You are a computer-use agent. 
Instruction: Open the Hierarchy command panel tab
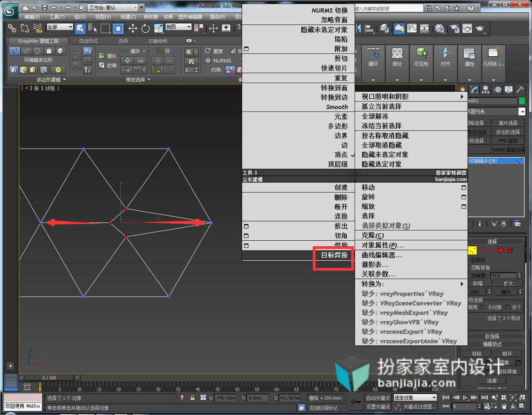point(485,89)
